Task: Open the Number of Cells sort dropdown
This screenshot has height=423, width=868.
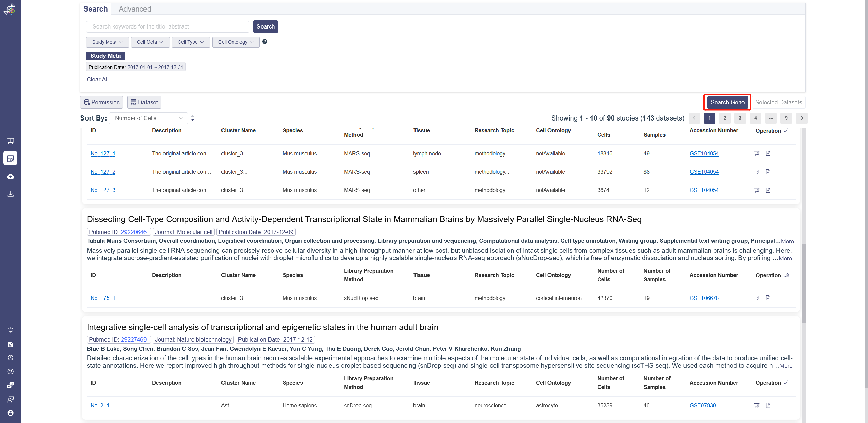Action: click(148, 118)
